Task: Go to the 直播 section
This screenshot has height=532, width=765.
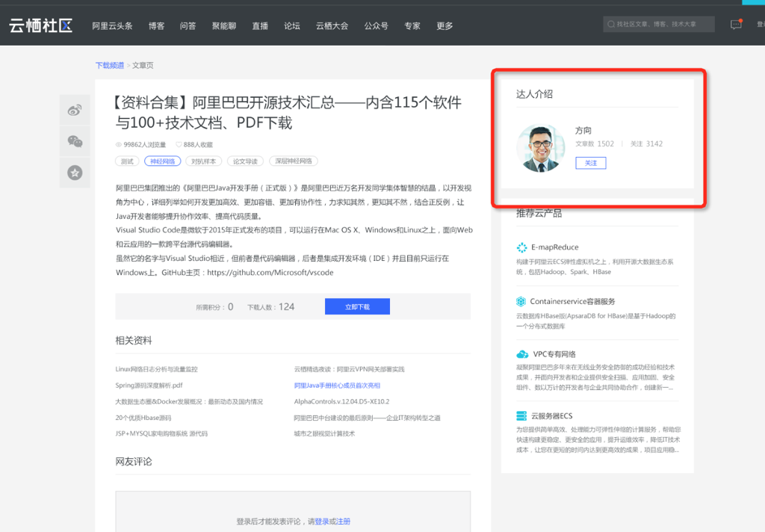Action: pos(260,26)
